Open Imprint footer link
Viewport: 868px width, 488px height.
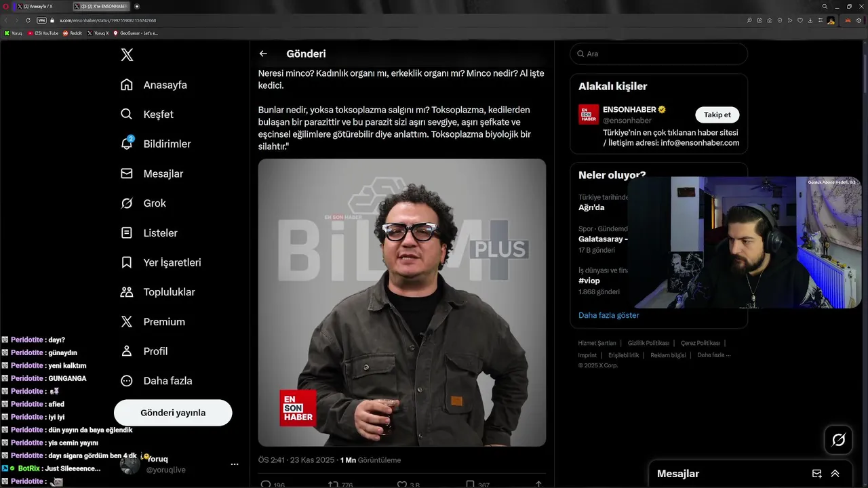point(587,355)
